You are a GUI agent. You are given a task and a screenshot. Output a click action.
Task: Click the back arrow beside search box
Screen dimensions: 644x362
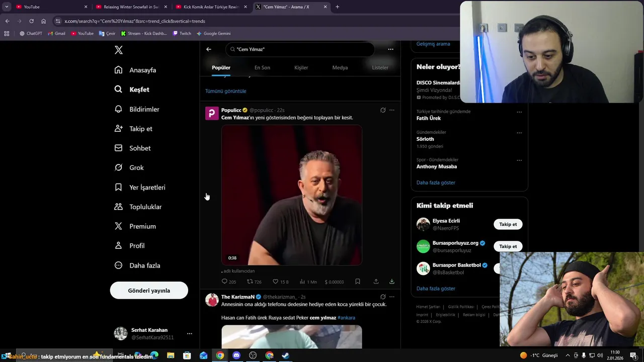209,49
